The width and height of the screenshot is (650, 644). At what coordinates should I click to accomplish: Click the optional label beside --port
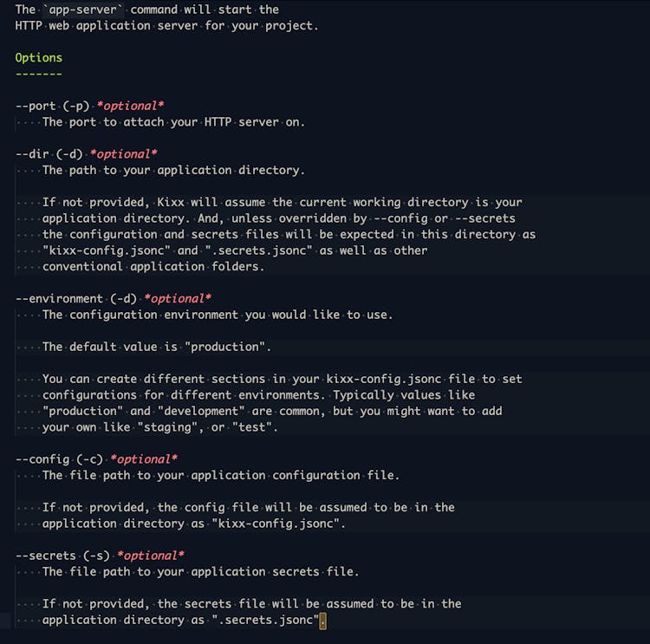pos(130,106)
